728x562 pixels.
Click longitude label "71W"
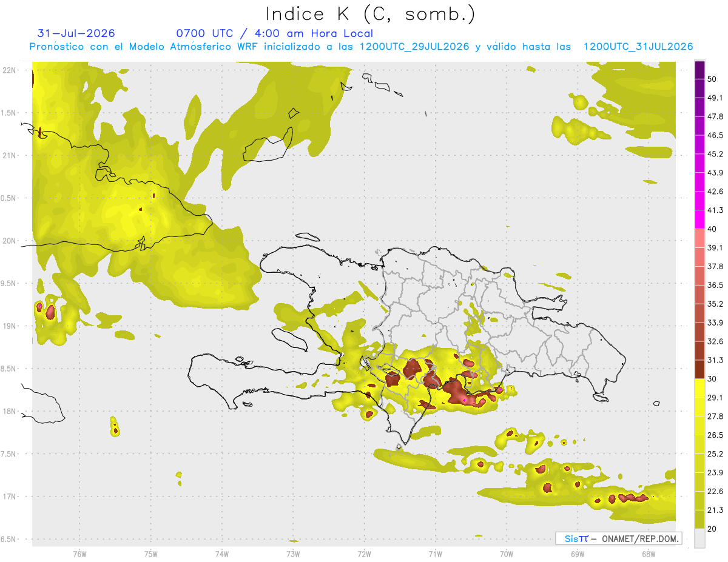[435, 554]
